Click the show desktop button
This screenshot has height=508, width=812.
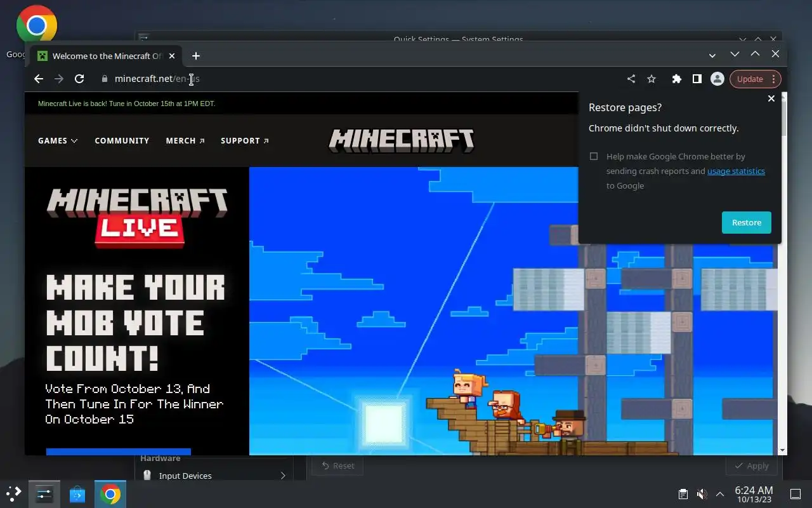point(796,494)
